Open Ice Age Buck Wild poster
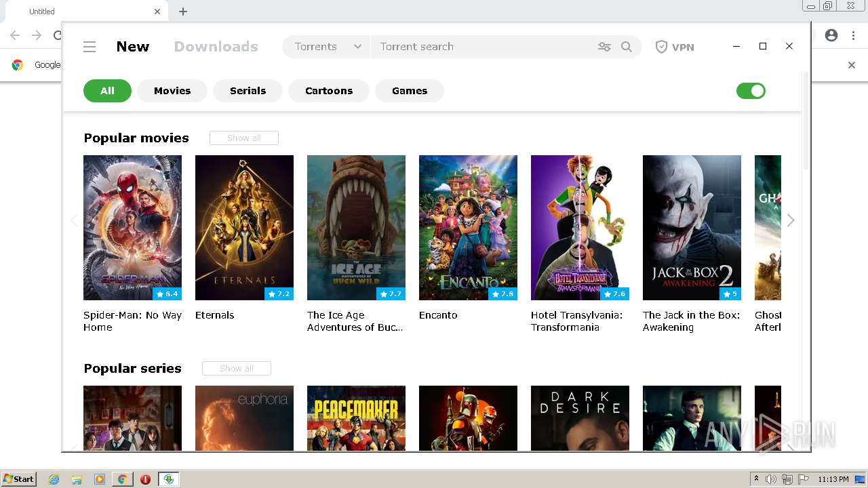Screen dimensions: 868x488 pos(356,228)
